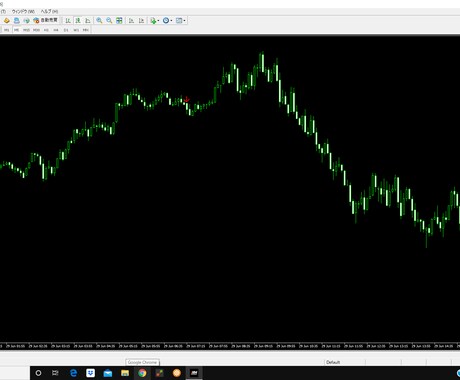
Task: Select the M30 timeframe
Action: pyautogui.click(x=36, y=30)
